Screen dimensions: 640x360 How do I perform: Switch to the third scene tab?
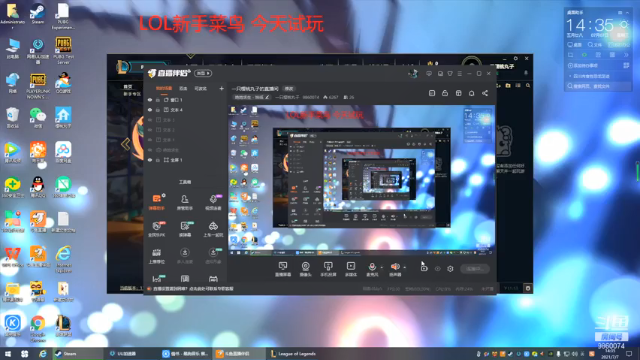coord(200,88)
